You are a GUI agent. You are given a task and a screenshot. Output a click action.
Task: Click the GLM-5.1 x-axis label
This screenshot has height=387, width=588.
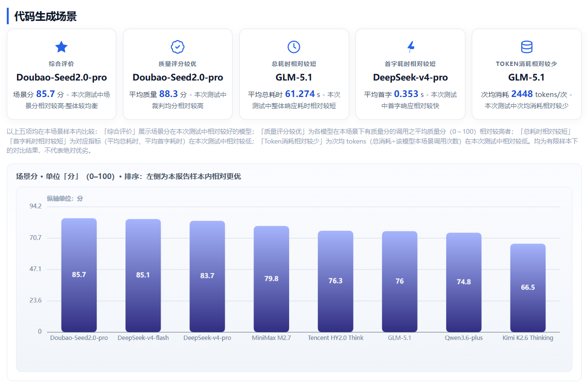[x=400, y=338]
